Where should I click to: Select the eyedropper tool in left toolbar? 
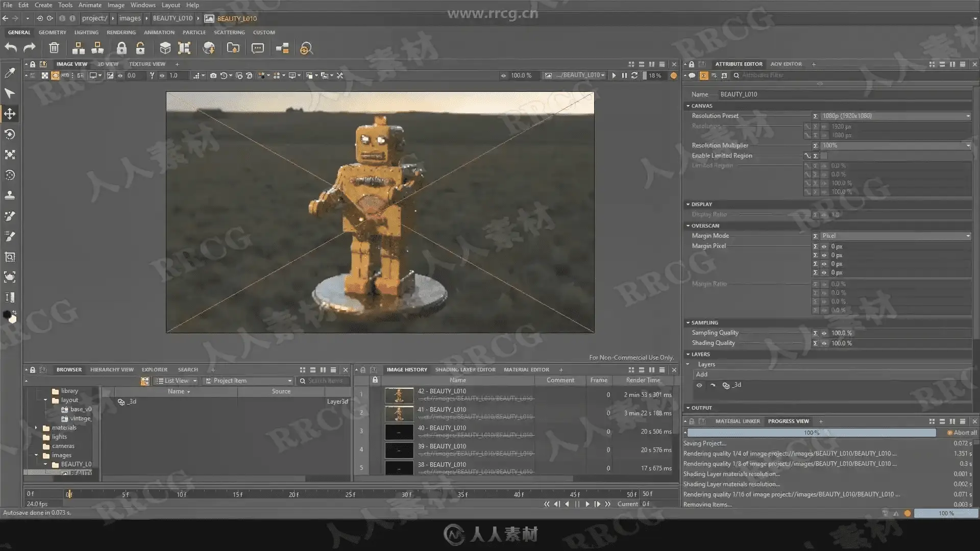coord(10,73)
